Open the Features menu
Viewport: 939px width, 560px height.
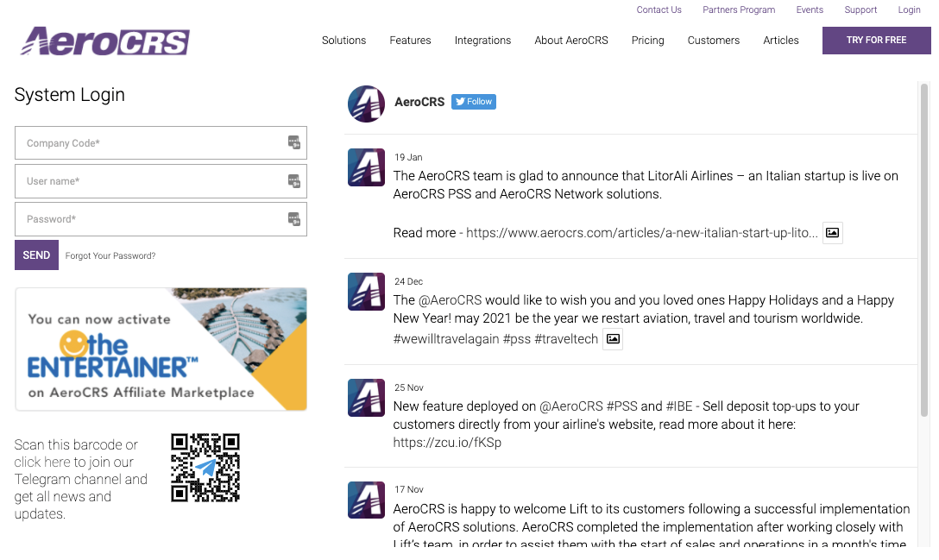click(x=410, y=41)
